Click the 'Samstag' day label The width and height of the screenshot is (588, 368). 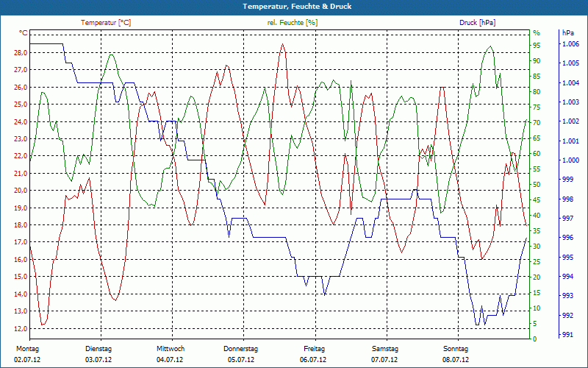[x=385, y=349]
